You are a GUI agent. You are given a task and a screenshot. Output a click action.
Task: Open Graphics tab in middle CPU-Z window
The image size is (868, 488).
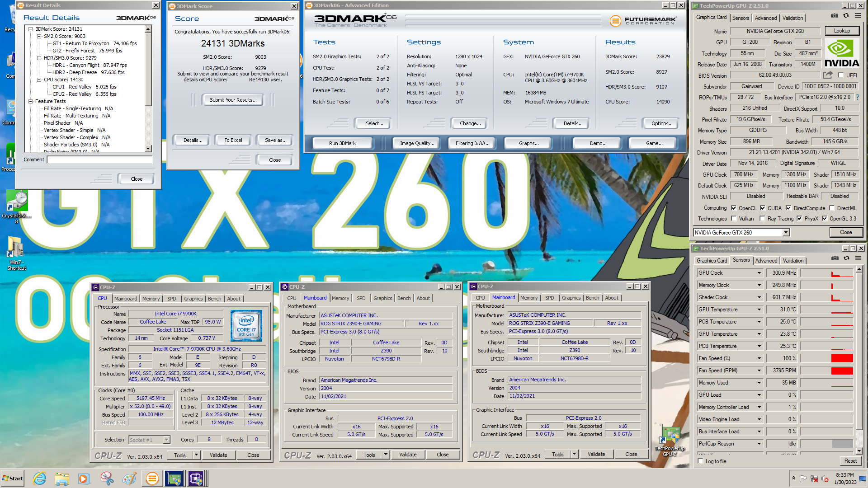(x=383, y=298)
